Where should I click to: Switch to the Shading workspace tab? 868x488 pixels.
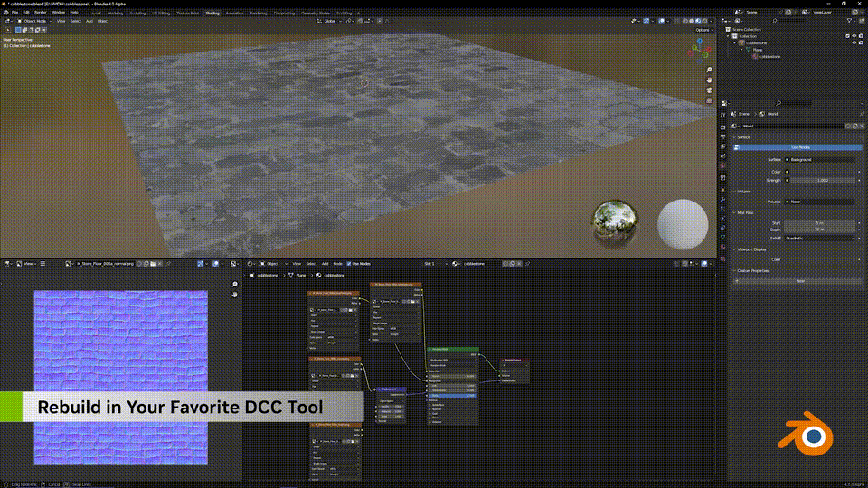pos(212,14)
